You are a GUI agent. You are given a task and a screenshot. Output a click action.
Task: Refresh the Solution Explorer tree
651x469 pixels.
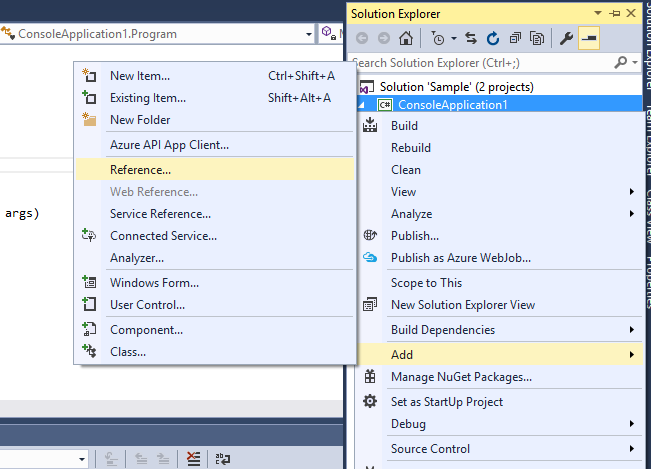[x=493, y=39]
